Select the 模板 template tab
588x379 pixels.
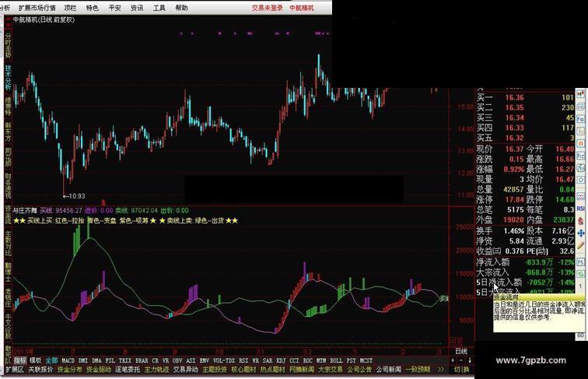[36, 360]
